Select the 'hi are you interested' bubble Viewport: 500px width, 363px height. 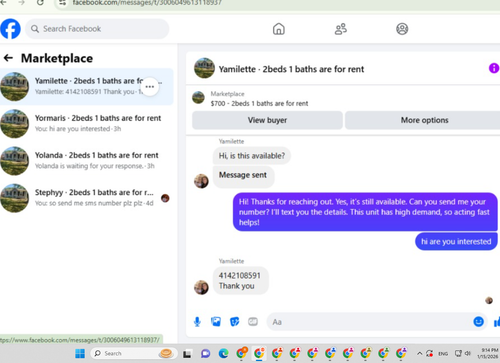[x=456, y=241]
